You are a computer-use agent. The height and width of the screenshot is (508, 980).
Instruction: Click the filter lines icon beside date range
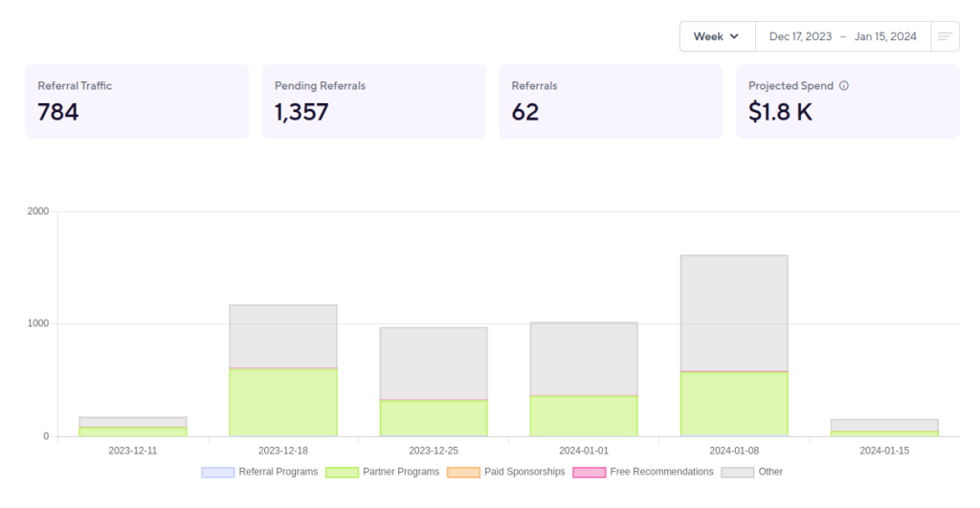945,36
